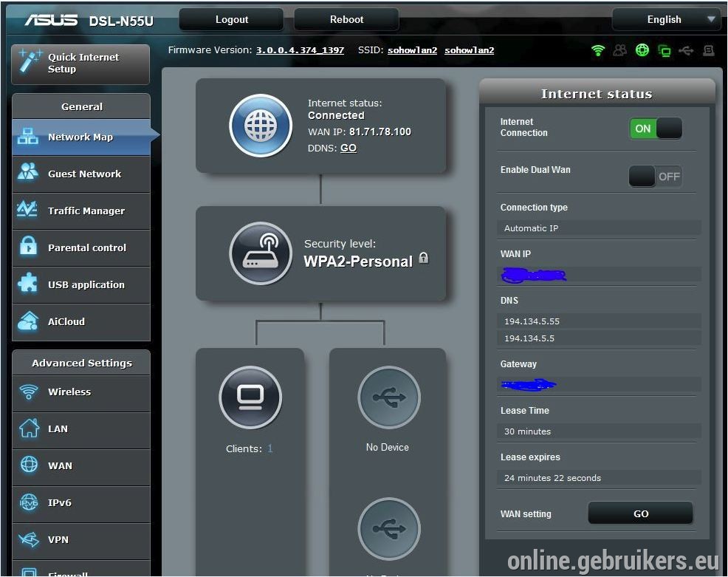728x577 pixels.
Task: Click the Automatic IP connection type field
Action: coord(599,228)
